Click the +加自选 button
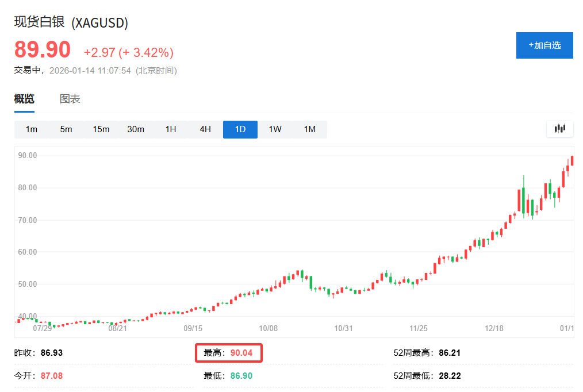Screen dimensions: 583x392 [544, 45]
